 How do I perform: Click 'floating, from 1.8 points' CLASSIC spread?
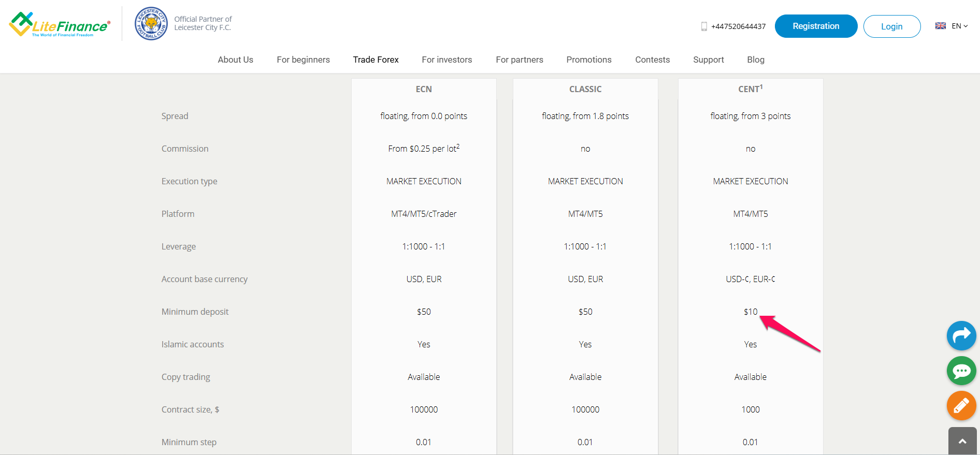(585, 116)
